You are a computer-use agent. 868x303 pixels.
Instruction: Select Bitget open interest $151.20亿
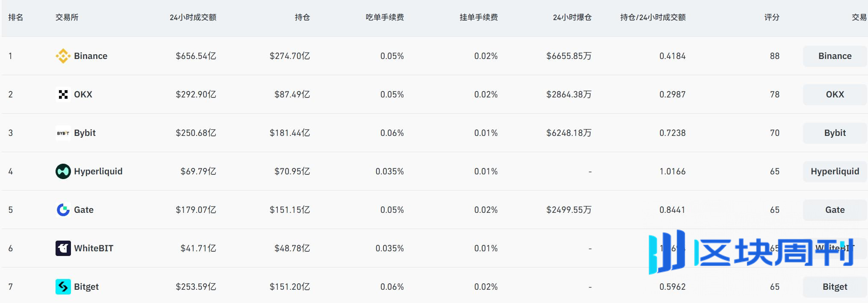coord(290,287)
